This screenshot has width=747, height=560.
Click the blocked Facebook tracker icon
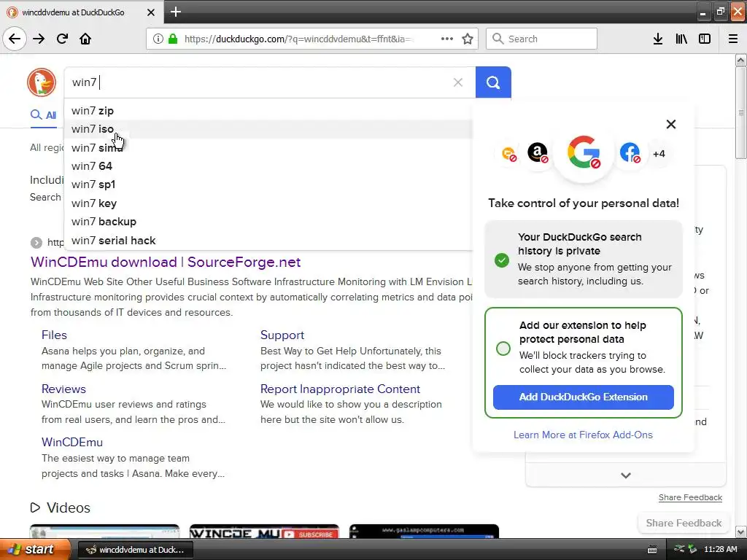(x=630, y=153)
